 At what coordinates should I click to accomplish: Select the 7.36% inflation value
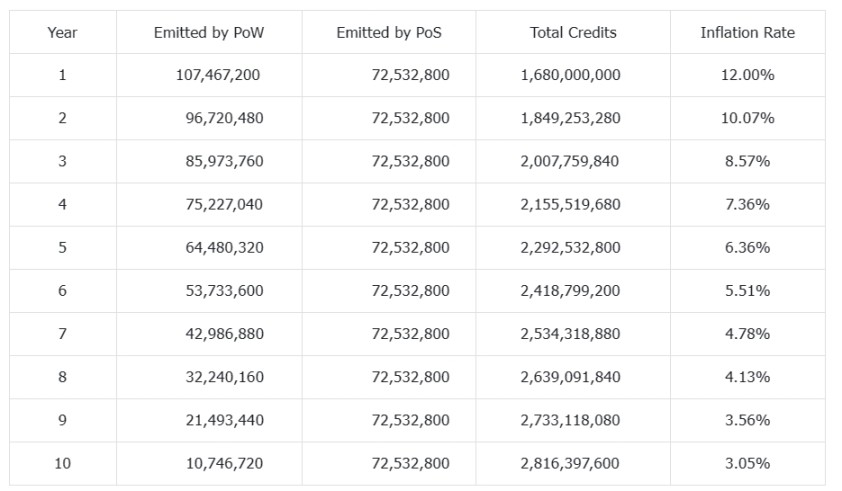[747, 204]
